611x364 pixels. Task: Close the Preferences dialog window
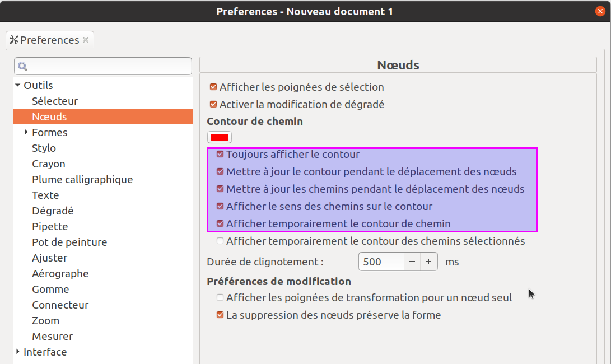click(x=600, y=11)
